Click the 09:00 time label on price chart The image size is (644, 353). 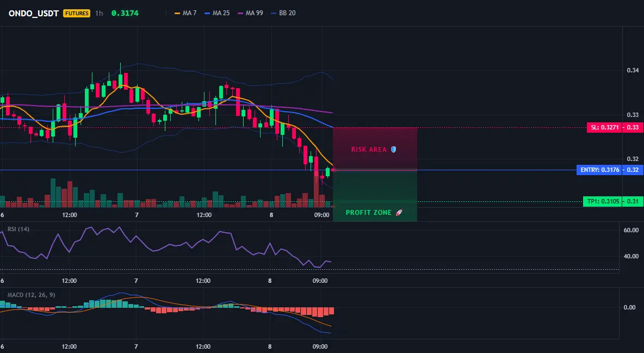point(321,215)
